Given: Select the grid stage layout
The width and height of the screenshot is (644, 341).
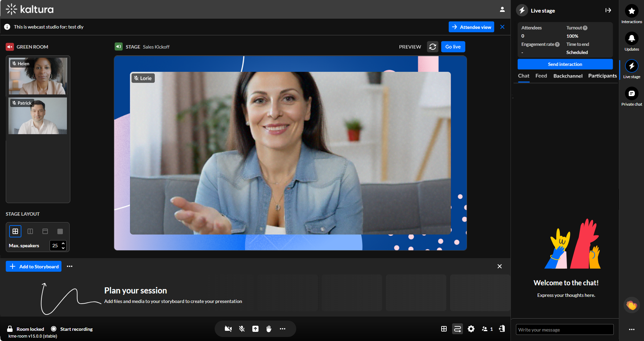Looking at the screenshot, I should pyautogui.click(x=15, y=231).
